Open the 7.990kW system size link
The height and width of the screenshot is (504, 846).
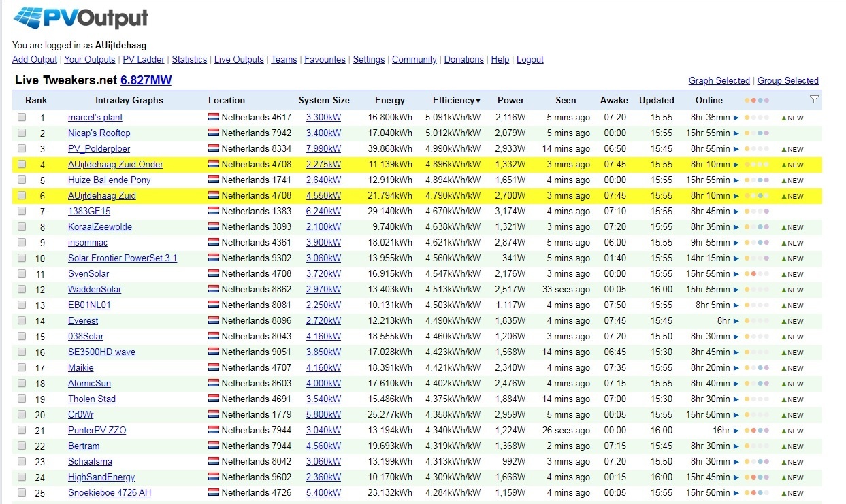coord(323,149)
